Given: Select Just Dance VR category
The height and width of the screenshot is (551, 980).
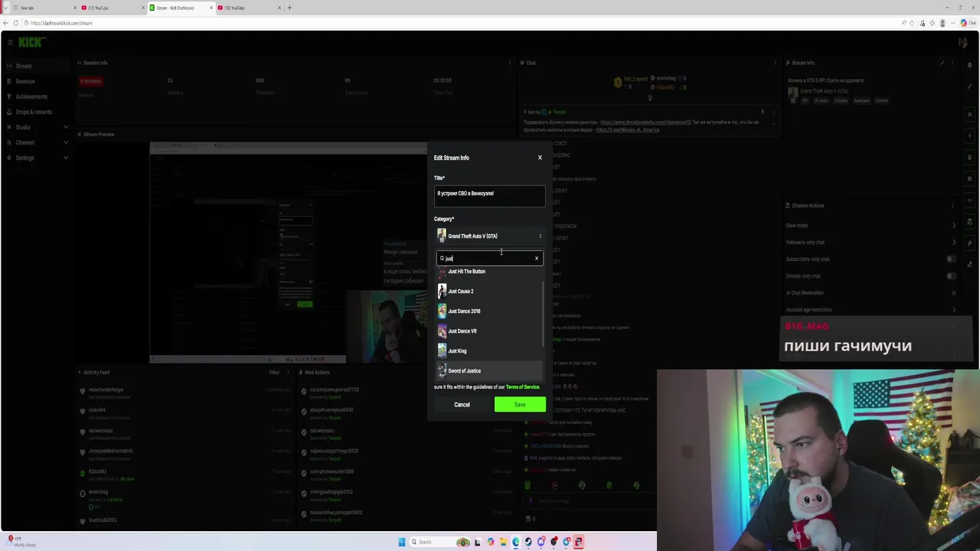Looking at the screenshot, I should 488,331.
